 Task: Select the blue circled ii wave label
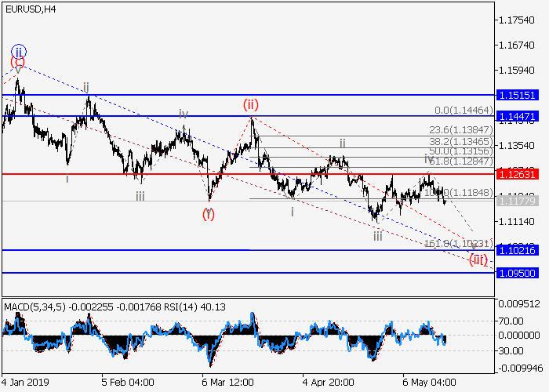coord(18,52)
